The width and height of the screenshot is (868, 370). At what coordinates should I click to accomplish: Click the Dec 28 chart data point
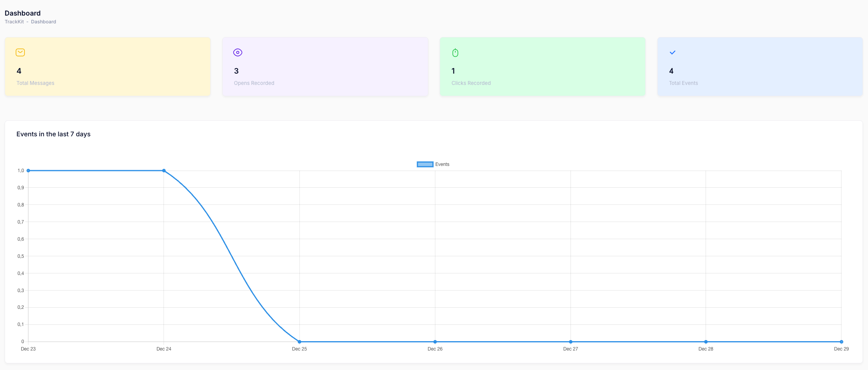coord(706,342)
